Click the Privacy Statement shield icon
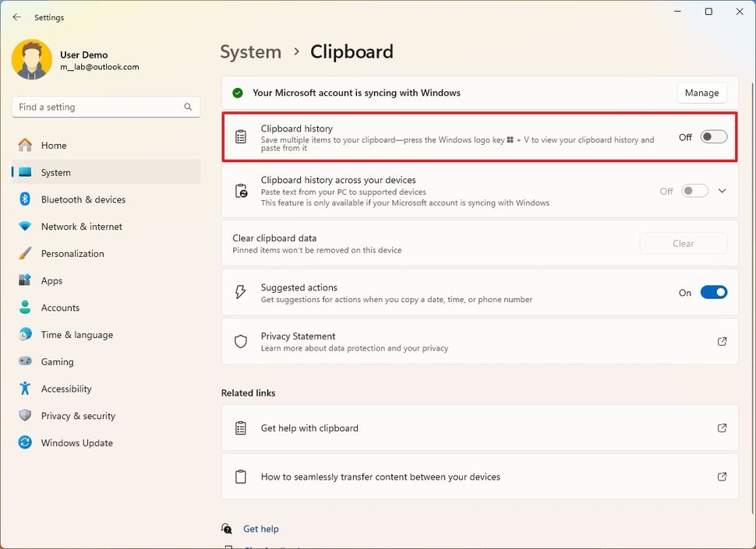756x549 pixels. (x=242, y=341)
